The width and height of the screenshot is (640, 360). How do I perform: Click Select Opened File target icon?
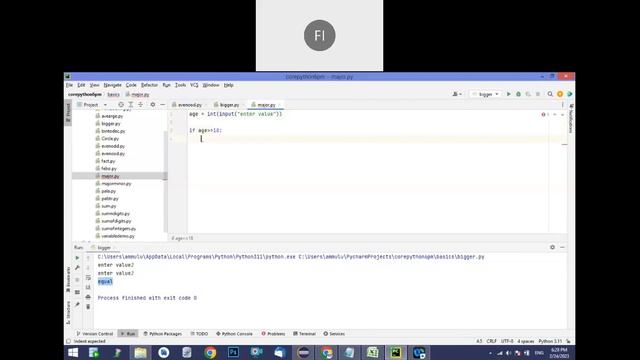tap(121, 105)
